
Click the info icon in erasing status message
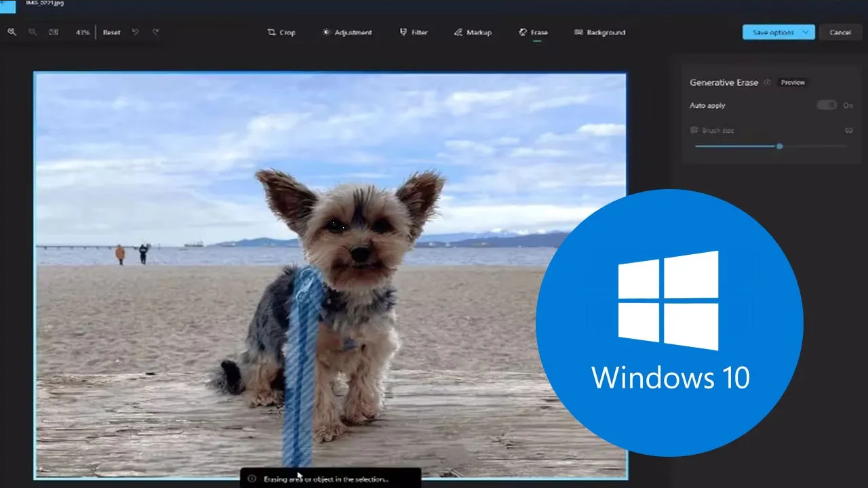(252, 479)
